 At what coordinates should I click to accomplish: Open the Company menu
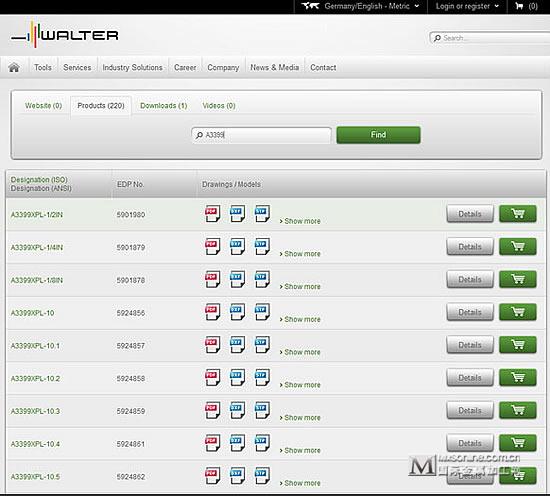223,67
